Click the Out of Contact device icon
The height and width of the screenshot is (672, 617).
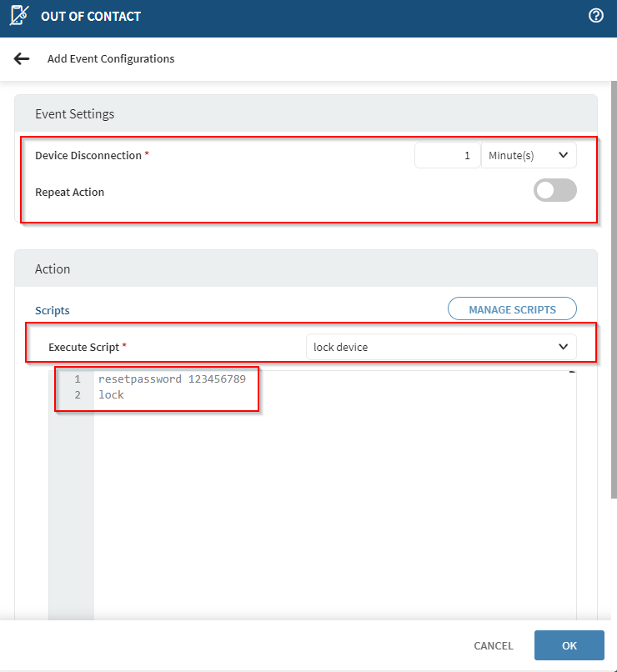tap(19, 16)
